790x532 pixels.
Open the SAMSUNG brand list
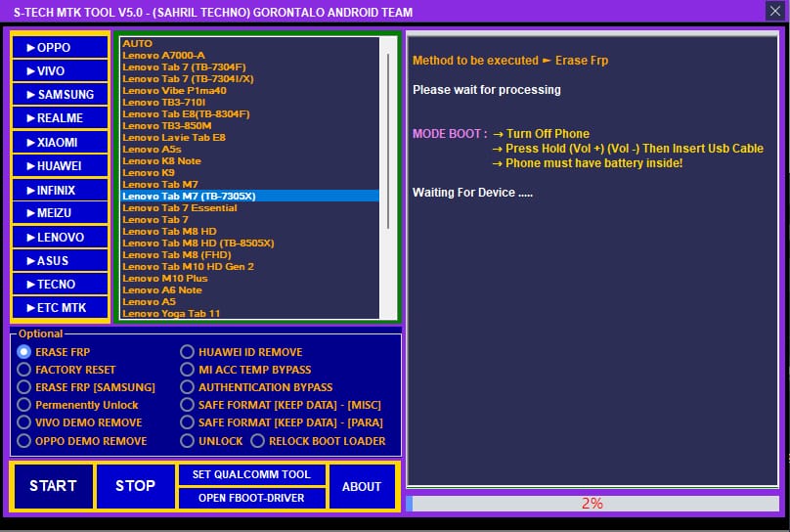[x=60, y=94]
